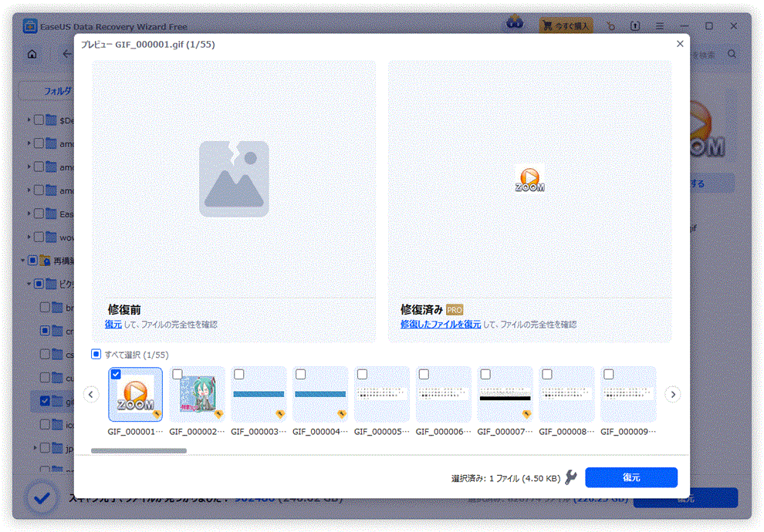This screenshot has width=764, height=532.
Task: Select the GIF_000002 thumbnail preview
Action: [197, 394]
